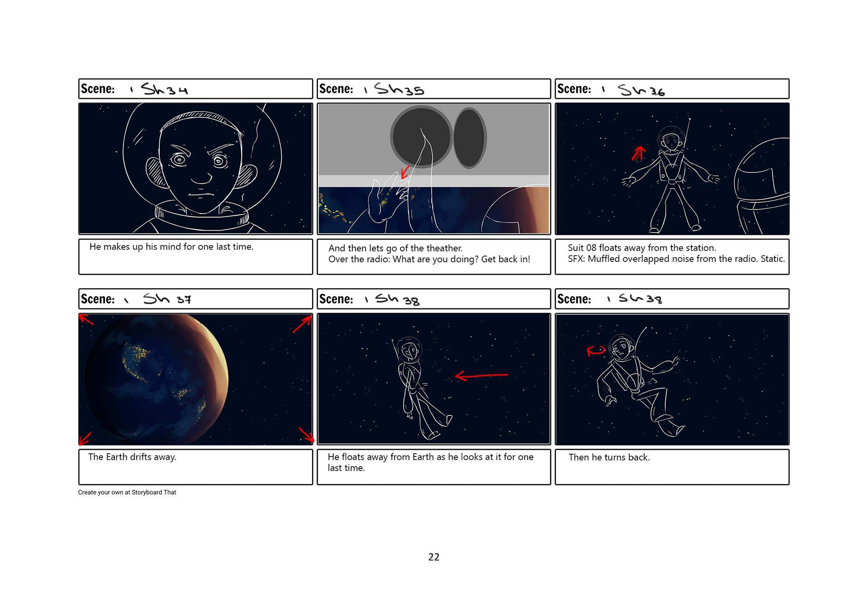The image size is (868, 614).
Task: Click the astronaut floating sideways panel
Action: click(x=434, y=379)
